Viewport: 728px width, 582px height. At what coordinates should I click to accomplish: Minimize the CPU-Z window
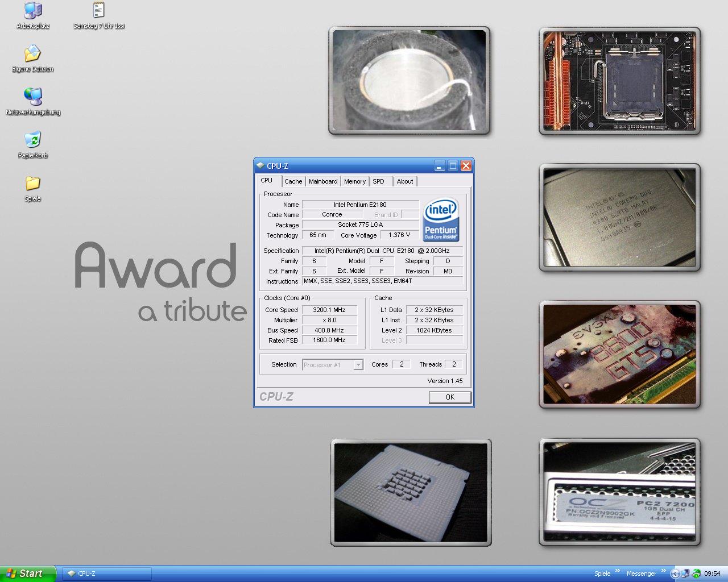(x=440, y=166)
